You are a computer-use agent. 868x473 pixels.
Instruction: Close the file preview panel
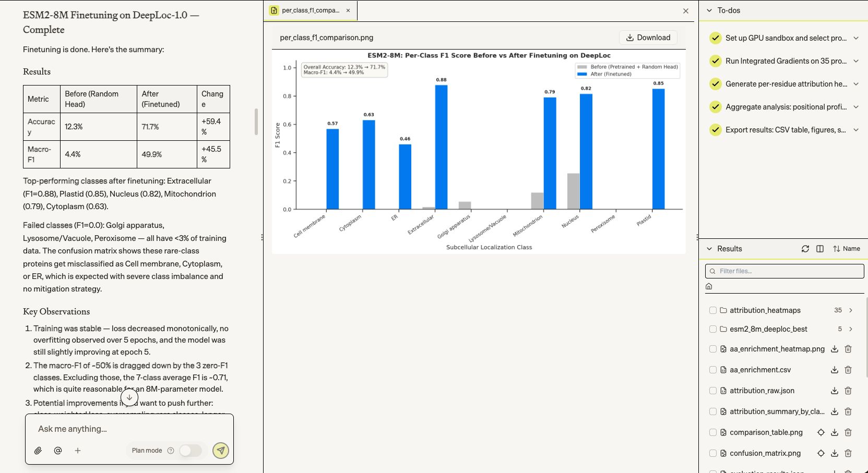[686, 11]
